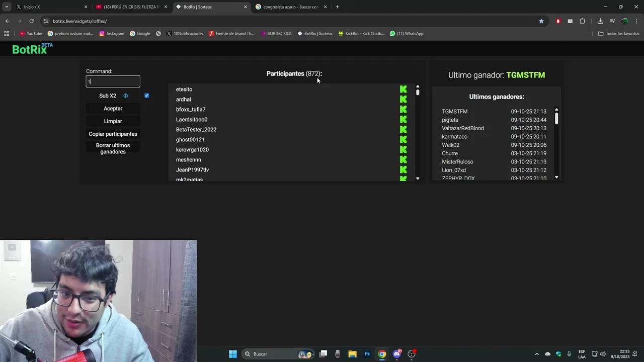The height and width of the screenshot is (362, 644).
Task: Open the KickBot - Kick Chatbot bookmark
Action: (361, 33)
